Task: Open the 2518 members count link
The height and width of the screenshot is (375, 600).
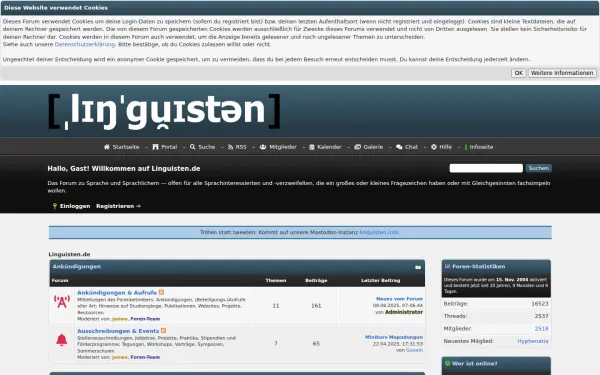Action: (x=541, y=329)
